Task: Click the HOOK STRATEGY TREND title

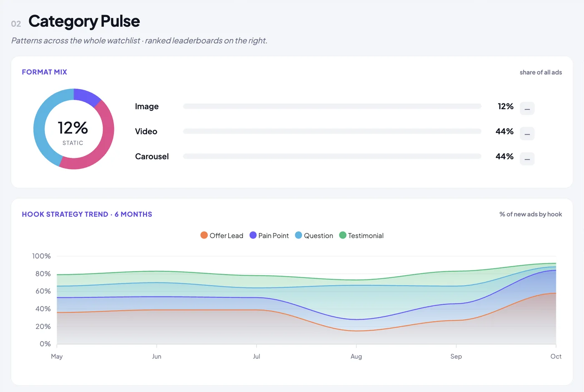Action: (x=87, y=214)
